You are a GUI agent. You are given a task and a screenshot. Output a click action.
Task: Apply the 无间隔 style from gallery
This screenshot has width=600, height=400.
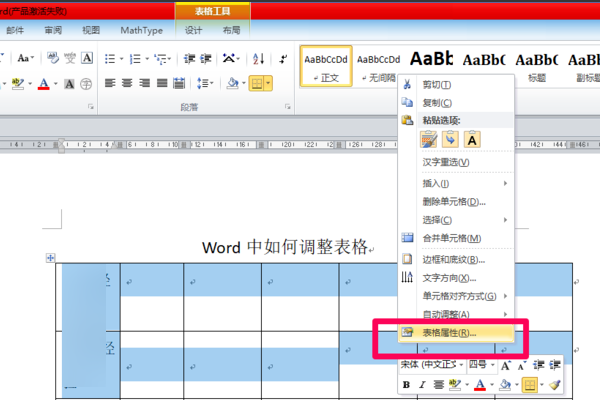click(x=378, y=67)
